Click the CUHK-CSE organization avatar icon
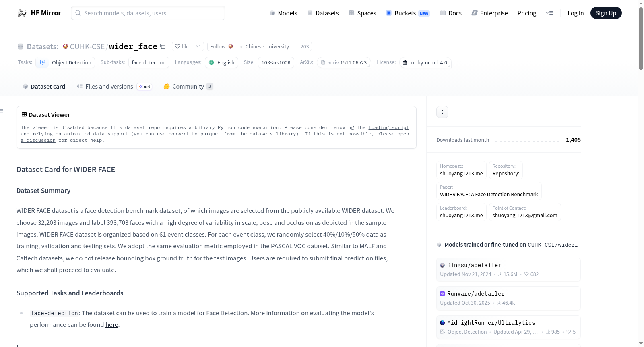This screenshot has width=644, height=347. (x=66, y=46)
